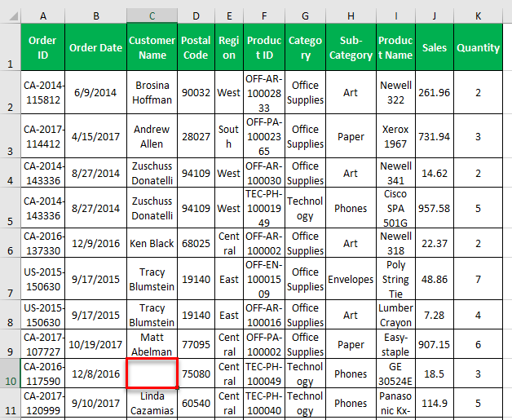
Task: Click order date 12/8/2016
Action: (x=95, y=373)
